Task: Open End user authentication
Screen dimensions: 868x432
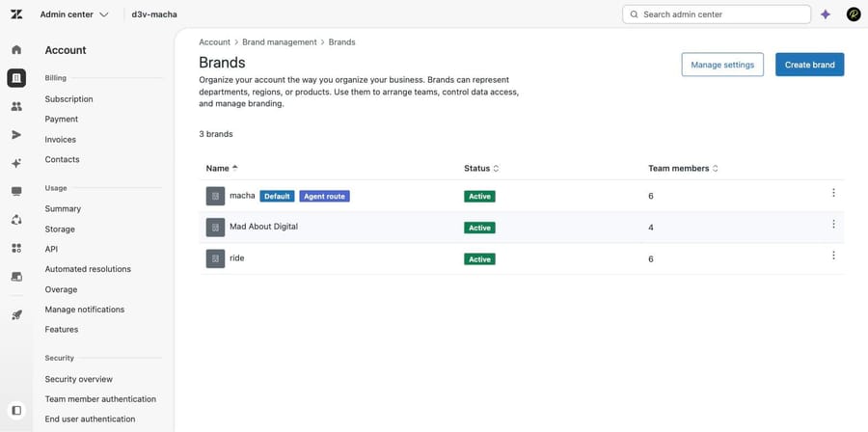Action: click(x=90, y=418)
